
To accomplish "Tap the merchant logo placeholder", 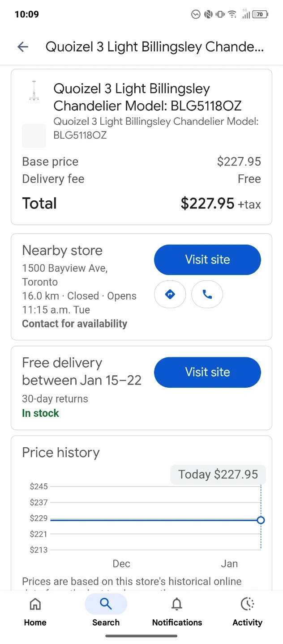I will pyautogui.click(x=34, y=136).
